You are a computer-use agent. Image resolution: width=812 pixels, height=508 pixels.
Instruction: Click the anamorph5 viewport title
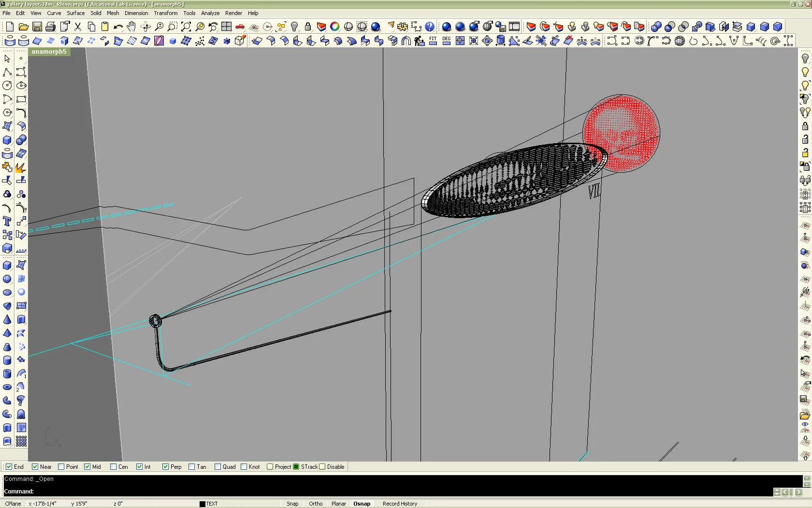click(49, 52)
